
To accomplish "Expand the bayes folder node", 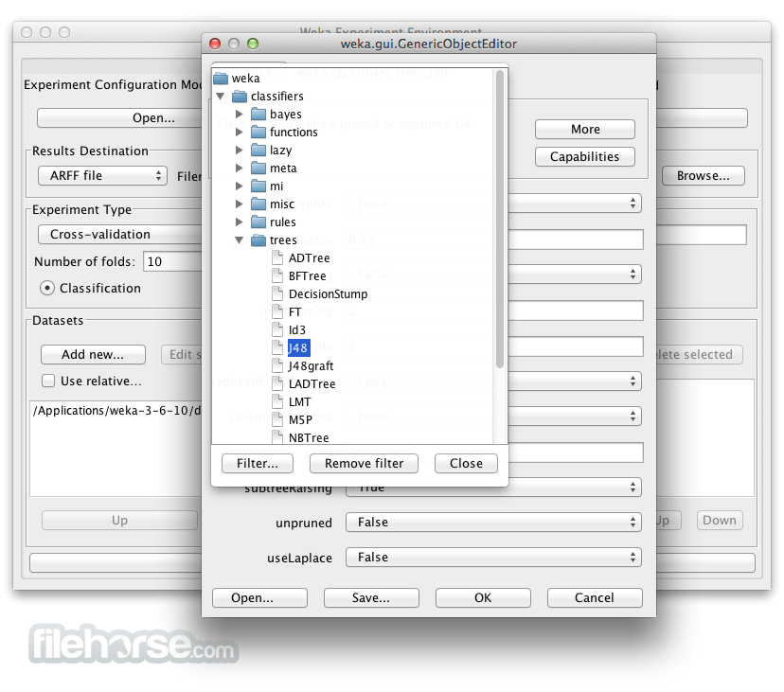I will point(239,114).
